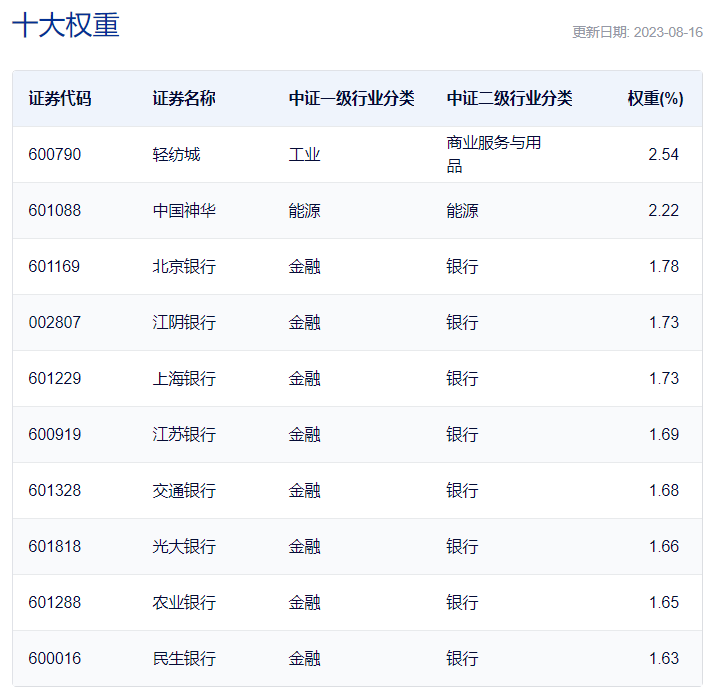The height and width of the screenshot is (699, 708).
Task: Select stock code 601229
Action: (x=55, y=378)
